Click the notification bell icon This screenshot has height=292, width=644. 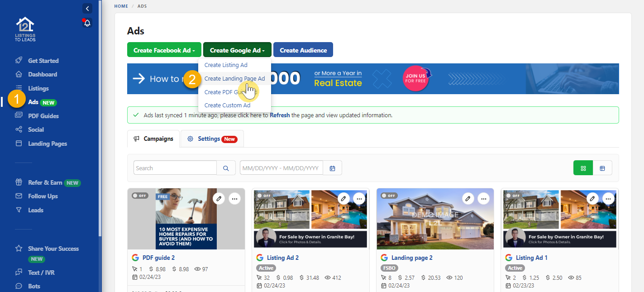tap(87, 23)
